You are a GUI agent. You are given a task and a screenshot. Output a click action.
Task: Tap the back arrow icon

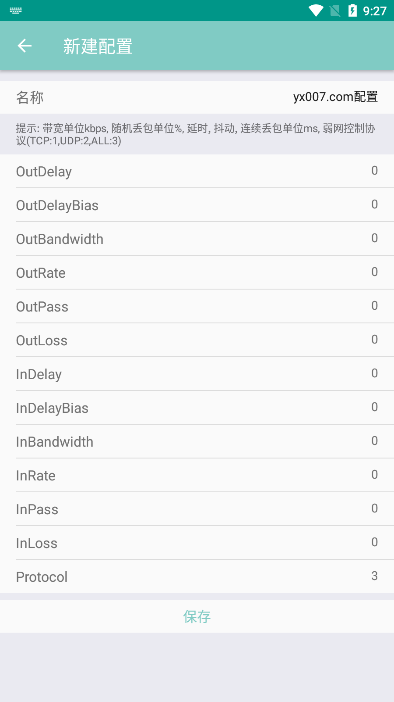click(25, 46)
